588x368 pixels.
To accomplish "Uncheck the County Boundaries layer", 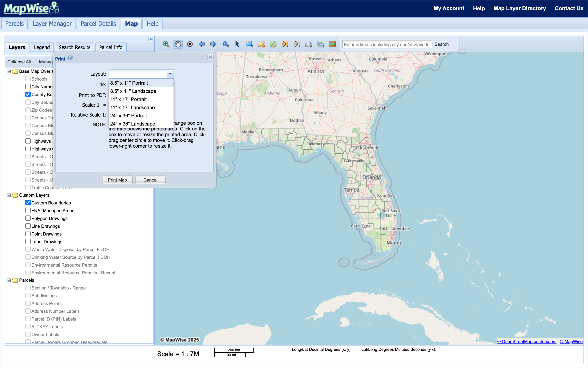I will pyautogui.click(x=28, y=94).
